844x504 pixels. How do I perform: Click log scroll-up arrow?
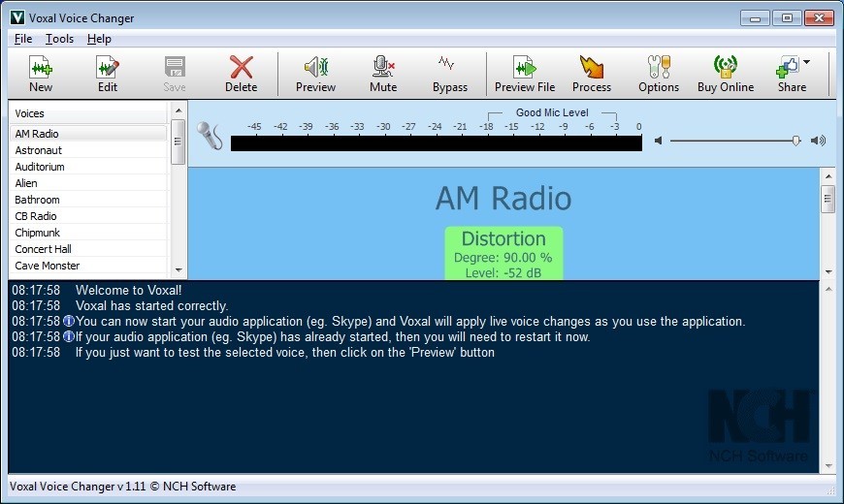[x=828, y=289]
